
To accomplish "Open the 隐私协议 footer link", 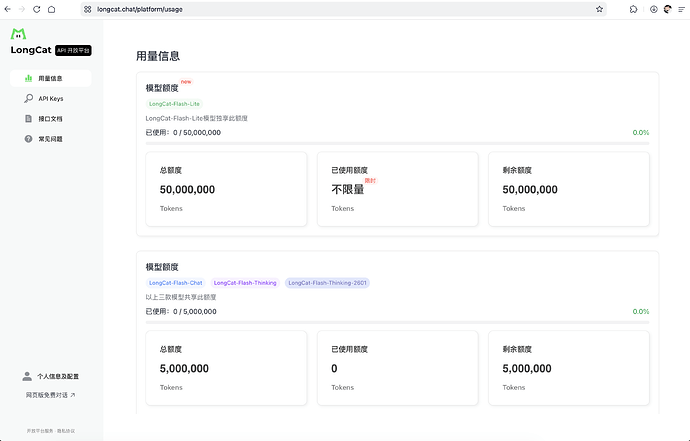I will (66, 431).
